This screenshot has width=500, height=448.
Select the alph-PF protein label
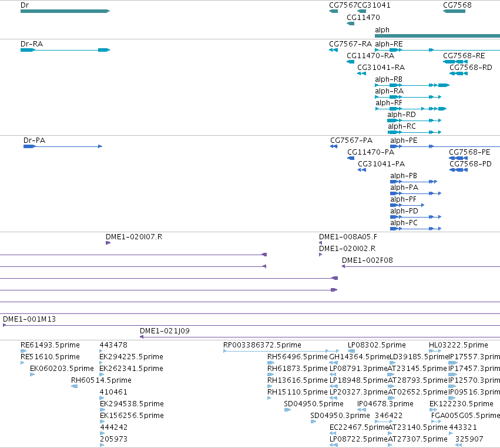[404, 199]
